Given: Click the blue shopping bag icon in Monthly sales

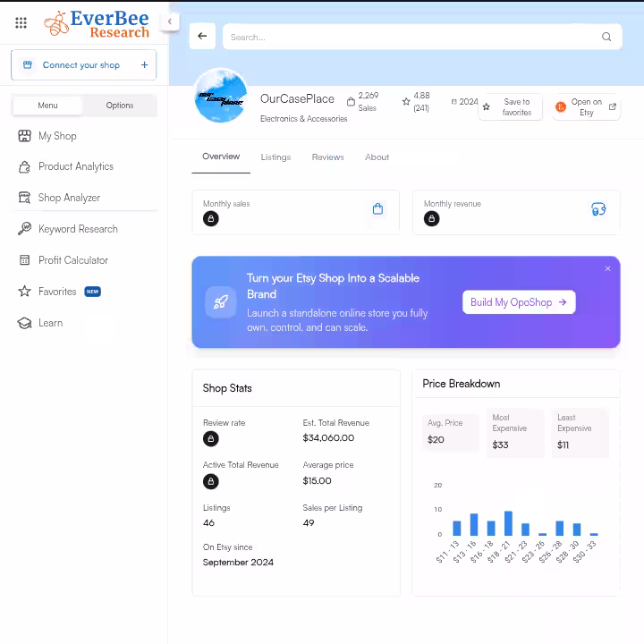Looking at the screenshot, I should [x=377, y=209].
